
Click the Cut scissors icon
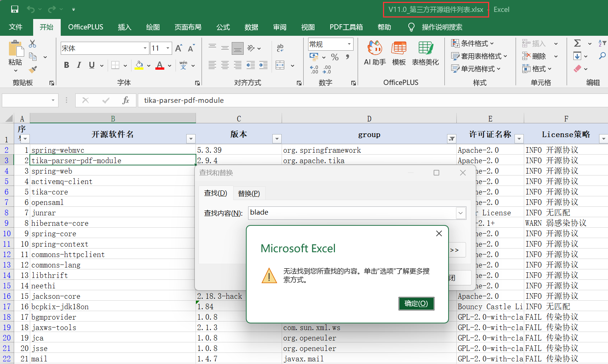(32, 44)
